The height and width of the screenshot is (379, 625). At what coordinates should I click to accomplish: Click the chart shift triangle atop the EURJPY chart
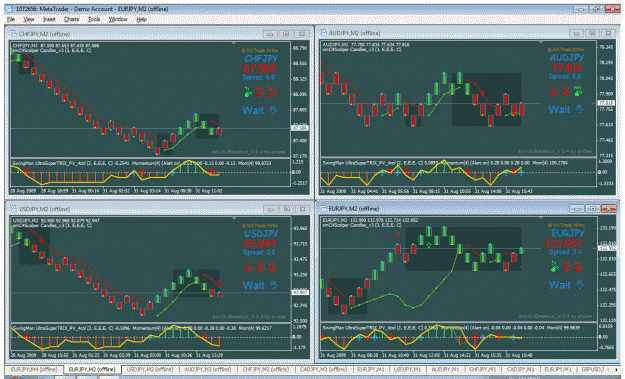541,218
